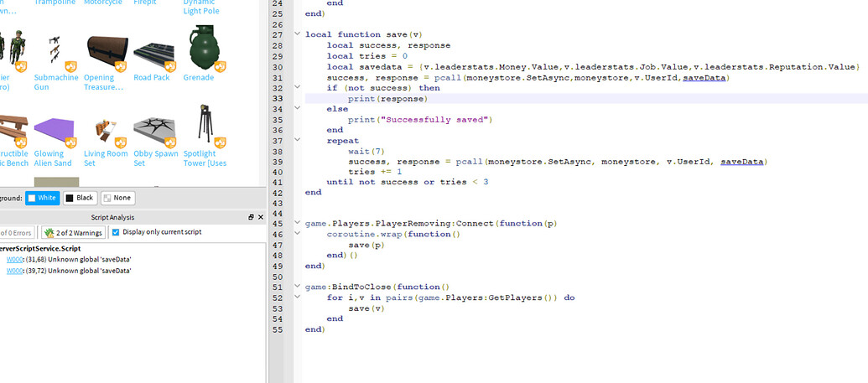
Task: Click the endorsed badge on Opening Treasure
Action: coord(120,67)
